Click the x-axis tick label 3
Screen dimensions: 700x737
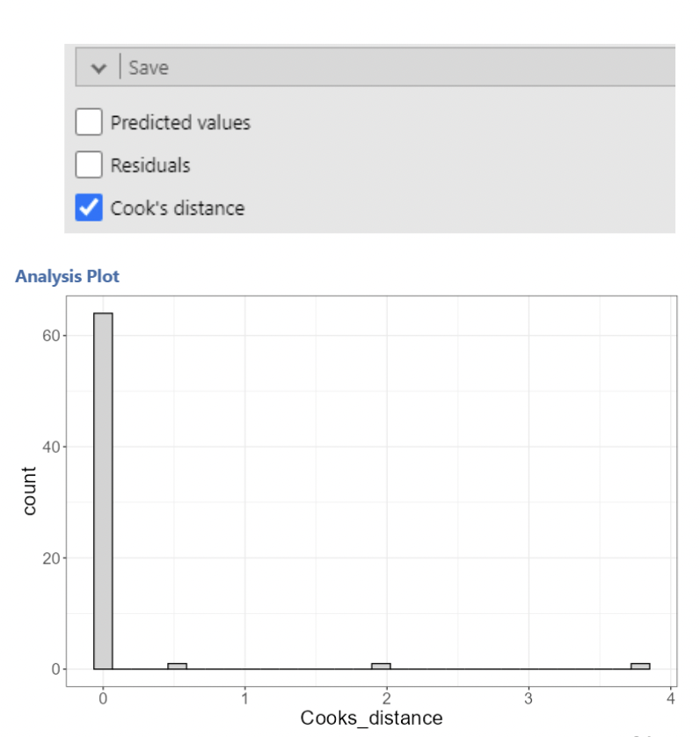529,698
